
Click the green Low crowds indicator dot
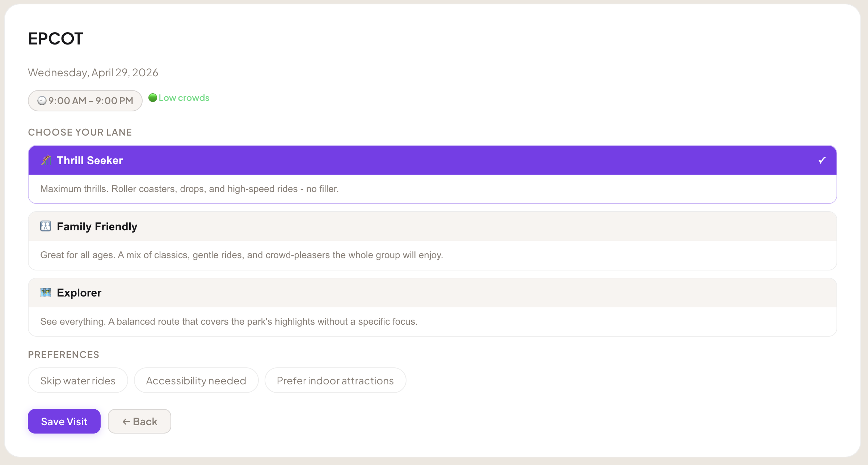[153, 98]
